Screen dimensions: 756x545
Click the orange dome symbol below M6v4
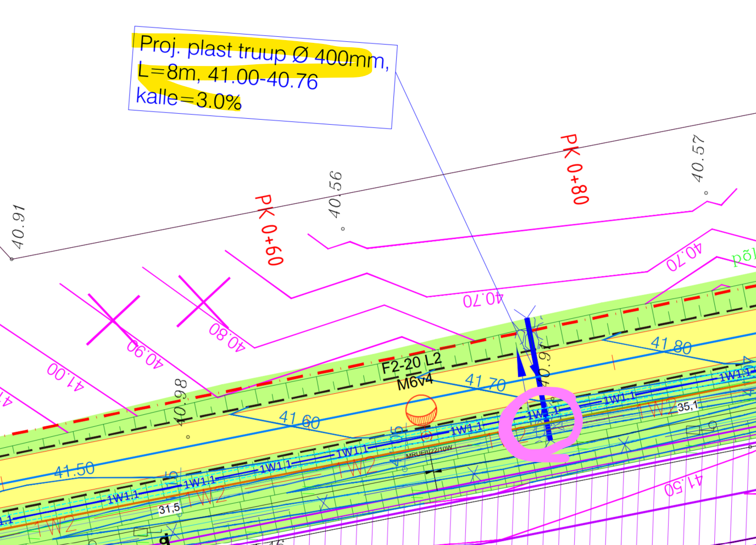click(x=421, y=410)
